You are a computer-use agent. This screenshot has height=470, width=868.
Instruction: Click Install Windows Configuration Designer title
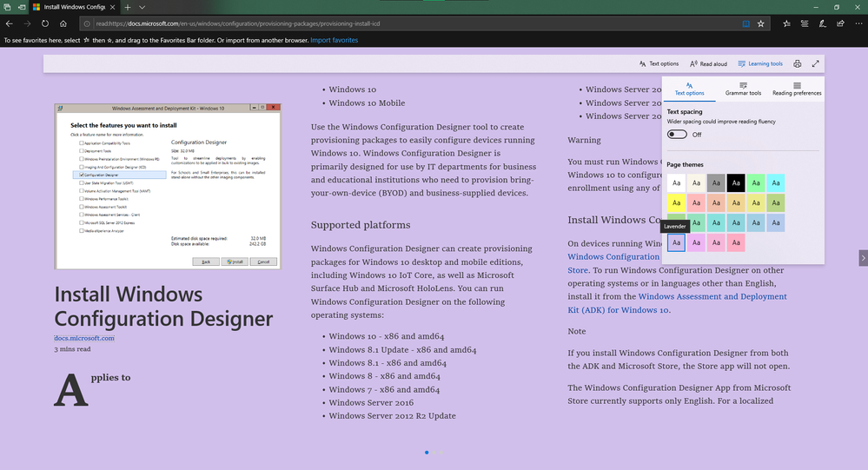(x=163, y=306)
